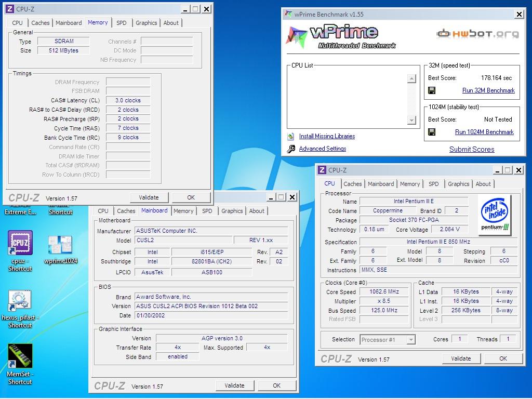The width and height of the screenshot is (532, 399).
Task: Open the cpuz Shortcut desktop icon
Action: (x=20, y=250)
